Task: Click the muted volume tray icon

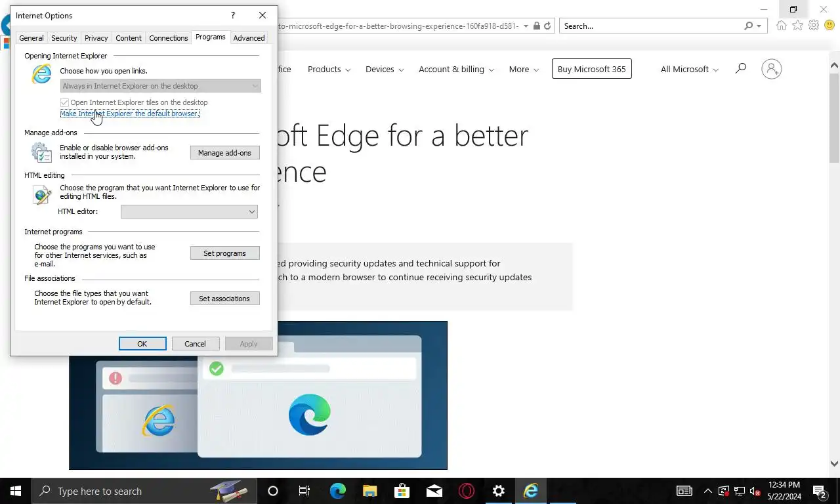Action: pyautogui.click(x=755, y=491)
